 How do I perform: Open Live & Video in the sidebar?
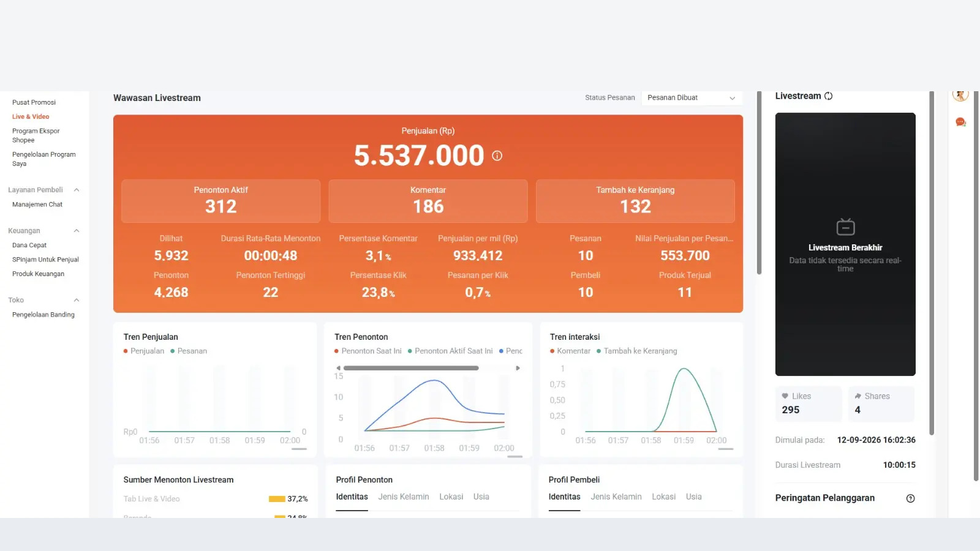point(31,117)
